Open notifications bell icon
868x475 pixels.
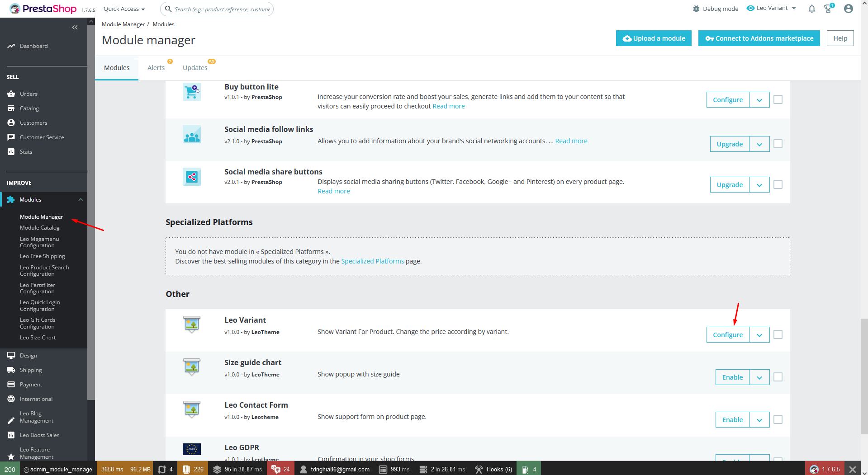click(812, 9)
